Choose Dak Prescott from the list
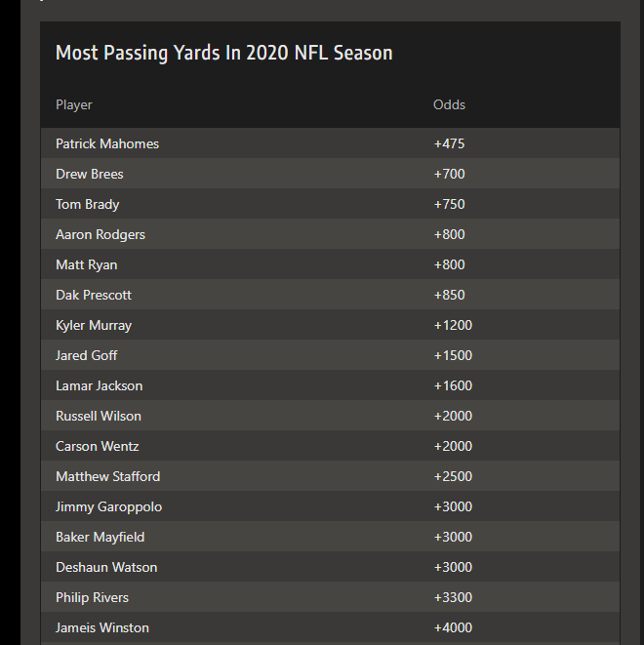Screen dimensions: 644x645 [94, 295]
